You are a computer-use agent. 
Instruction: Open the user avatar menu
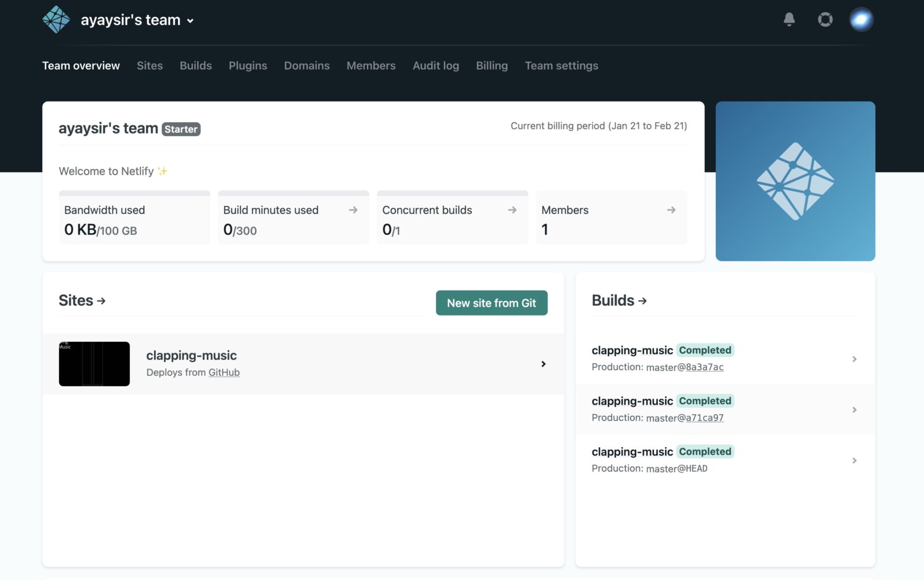click(861, 20)
